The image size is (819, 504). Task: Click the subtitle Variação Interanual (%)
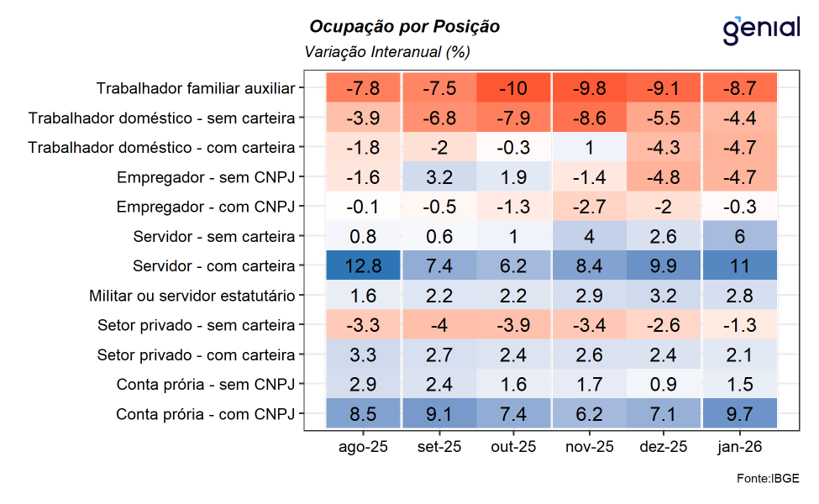point(386,52)
